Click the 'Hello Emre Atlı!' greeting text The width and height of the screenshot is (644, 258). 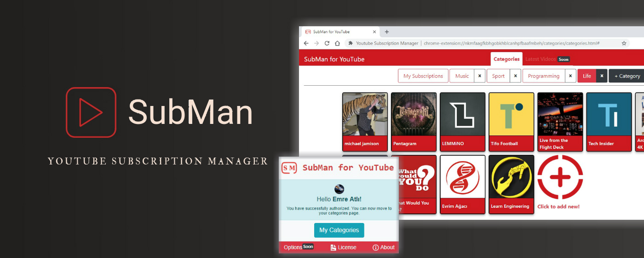coord(339,199)
